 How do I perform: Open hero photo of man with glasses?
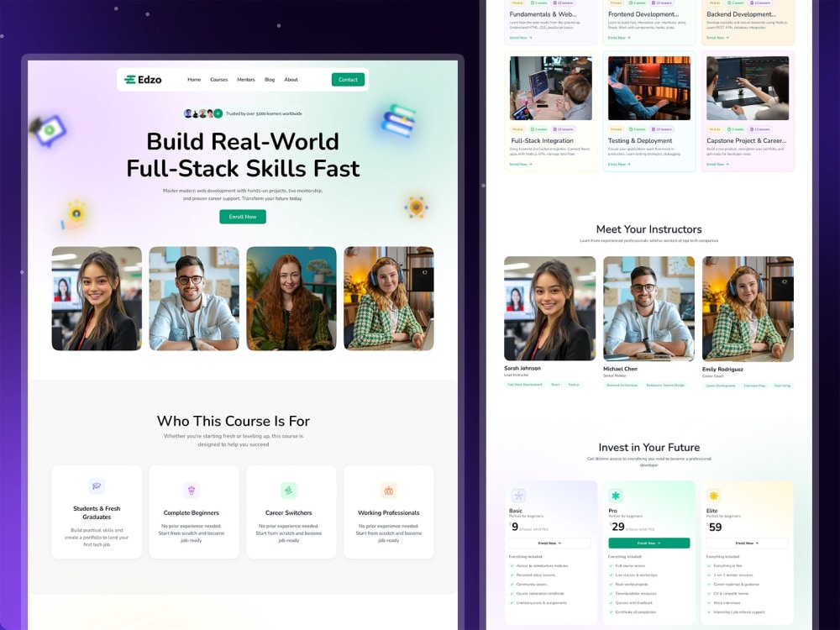[x=194, y=298]
